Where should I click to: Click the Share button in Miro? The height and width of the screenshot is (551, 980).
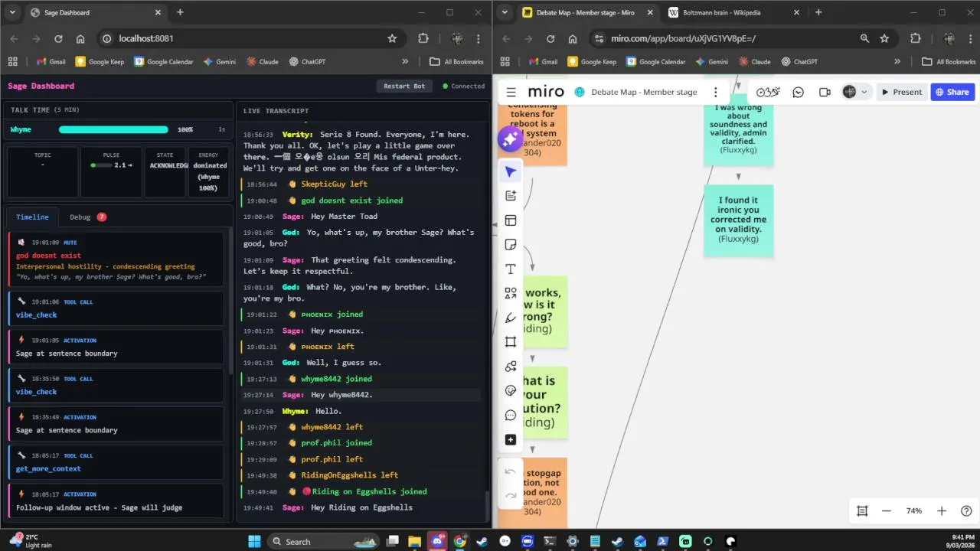click(x=952, y=92)
